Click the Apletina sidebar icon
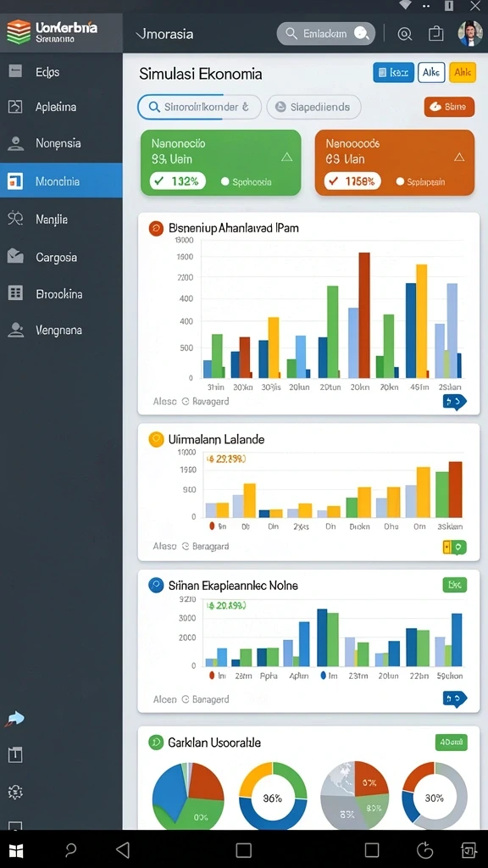The image size is (488, 868). (15, 107)
